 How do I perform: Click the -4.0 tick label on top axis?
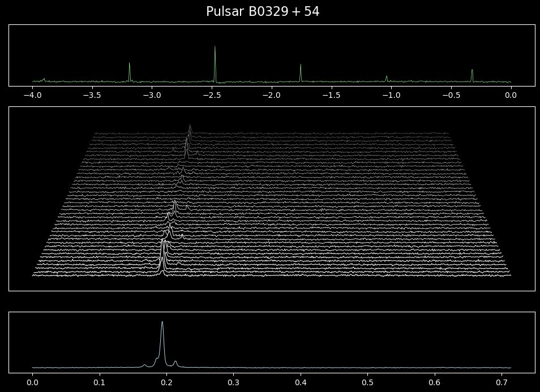(32, 96)
